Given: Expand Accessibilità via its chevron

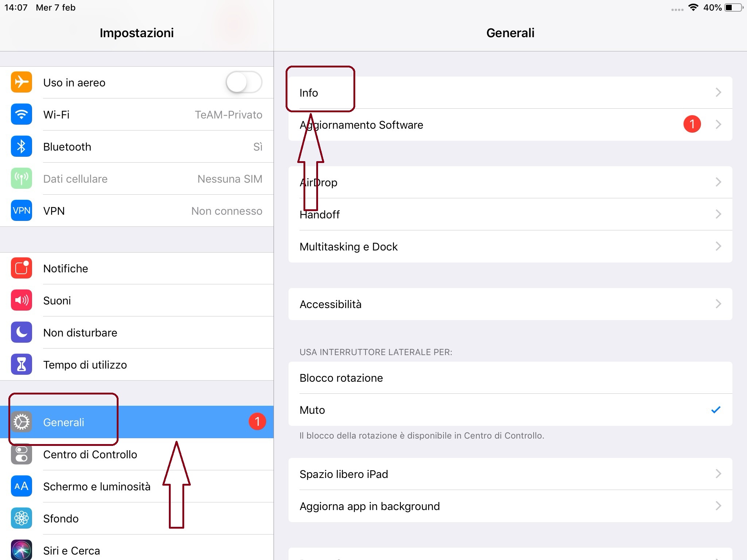Looking at the screenshot, I should (718, 304).
